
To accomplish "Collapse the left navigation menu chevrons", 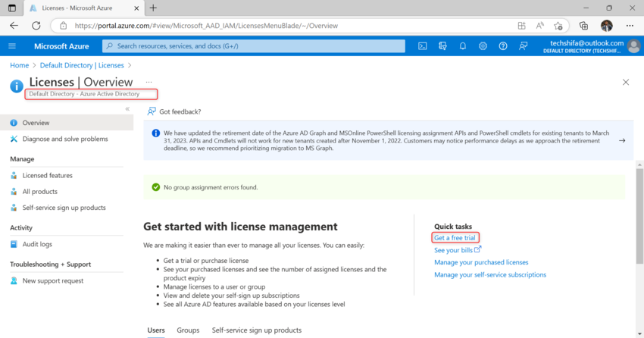I will [x=127, y=109].
